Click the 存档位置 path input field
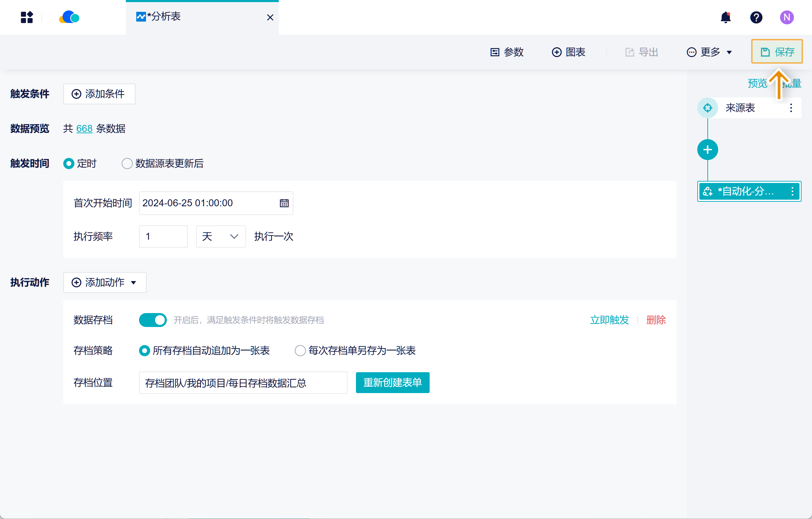 coord(243,383)
